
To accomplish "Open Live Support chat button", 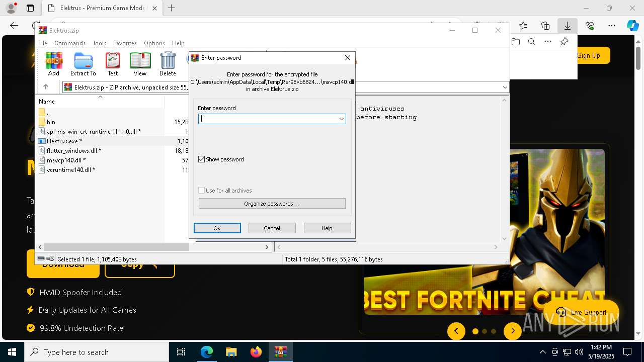I will point(581,313).
